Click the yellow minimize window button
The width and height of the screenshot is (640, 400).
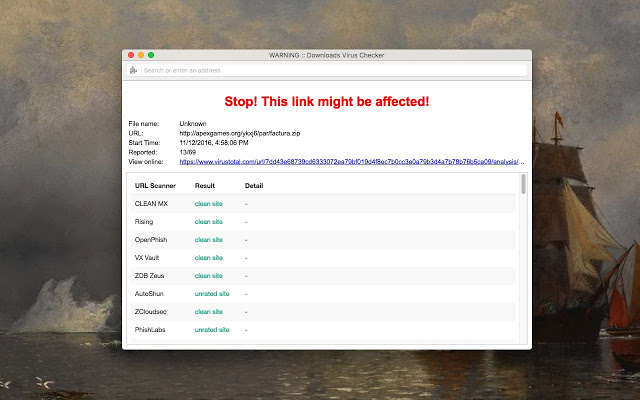click(x=140, y=54)
